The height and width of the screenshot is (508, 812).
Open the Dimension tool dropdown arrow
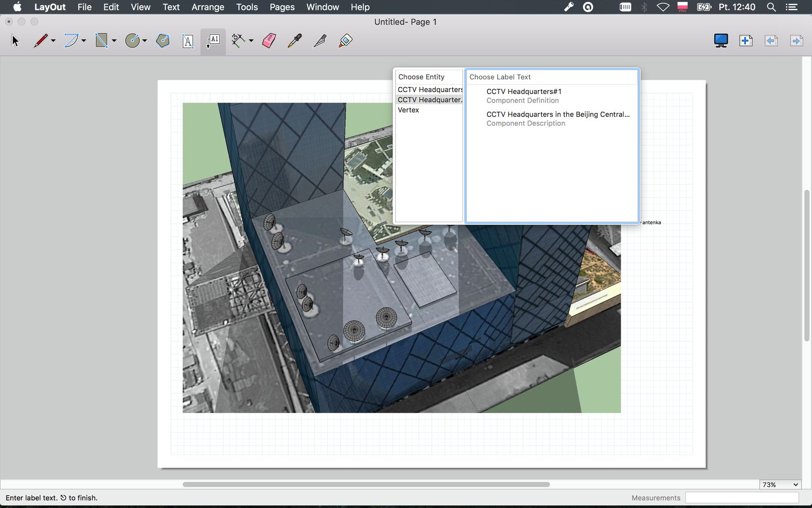pyautogui.click(x=251, y=41)
